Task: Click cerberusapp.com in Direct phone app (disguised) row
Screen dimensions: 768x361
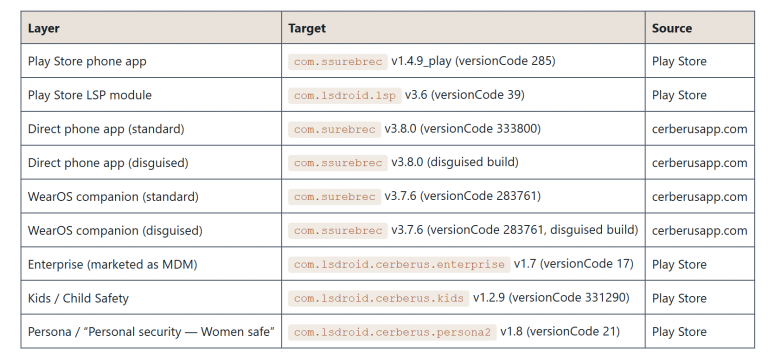Action: pyautogui.click(x=699, y=163)
